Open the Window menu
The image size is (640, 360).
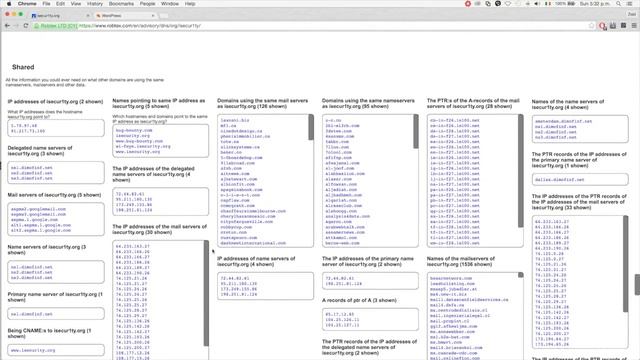pyautogui.click(x=170, y=4)
